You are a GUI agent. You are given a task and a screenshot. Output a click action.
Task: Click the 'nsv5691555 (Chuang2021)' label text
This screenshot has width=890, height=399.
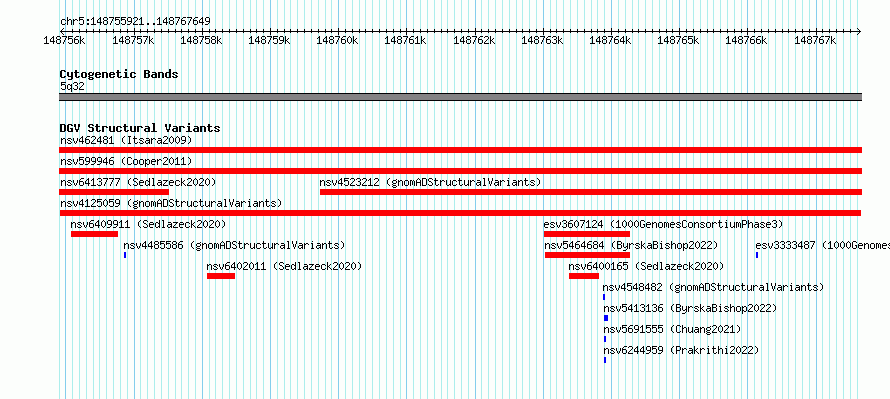tap(673, 329)
